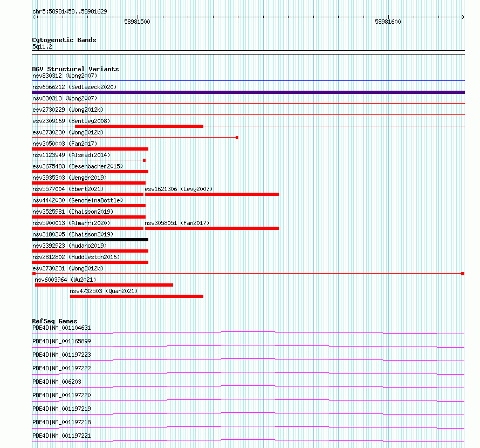Open variant nsv3392923 (Audano2019)
Screen dimensions: 480x448
70,246
